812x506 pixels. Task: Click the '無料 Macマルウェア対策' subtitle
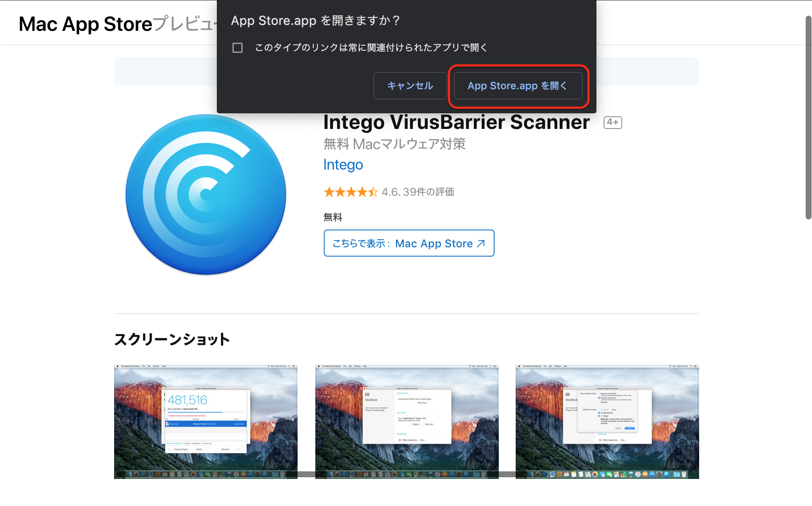pos(394,144)
